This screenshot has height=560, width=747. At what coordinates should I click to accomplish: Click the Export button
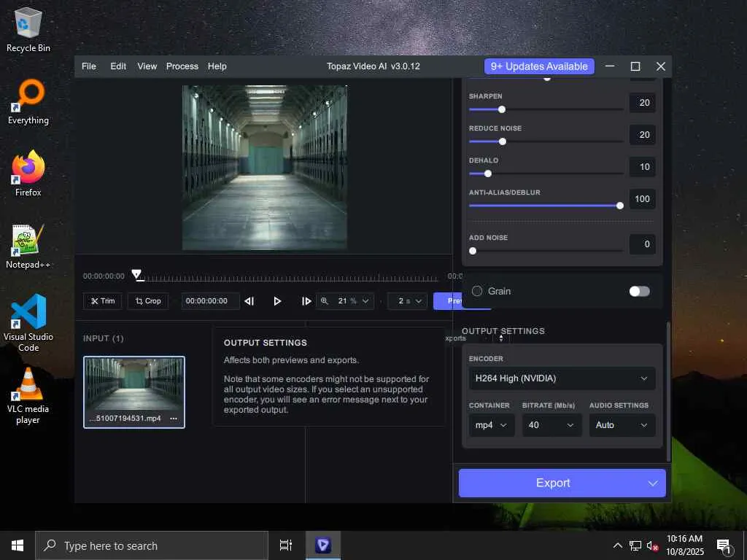pos(552,483)
